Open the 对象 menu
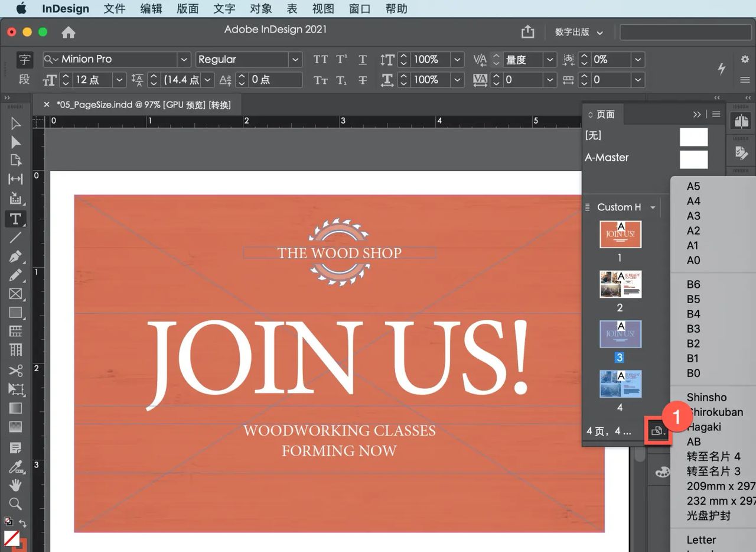Image resolution: width=756 pixels, height=552 pixels. [x=260, y=9]
